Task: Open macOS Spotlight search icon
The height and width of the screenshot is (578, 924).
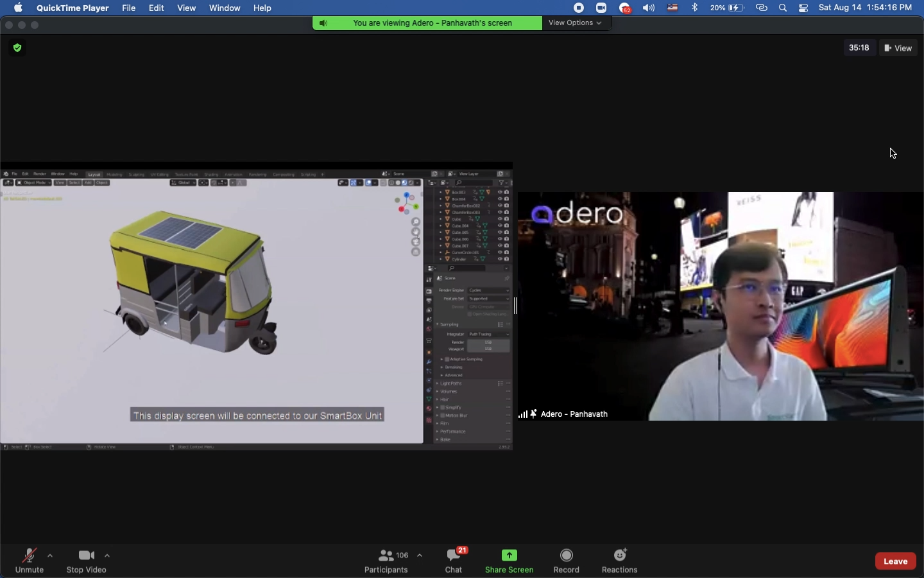Action: tap(784, 8)
